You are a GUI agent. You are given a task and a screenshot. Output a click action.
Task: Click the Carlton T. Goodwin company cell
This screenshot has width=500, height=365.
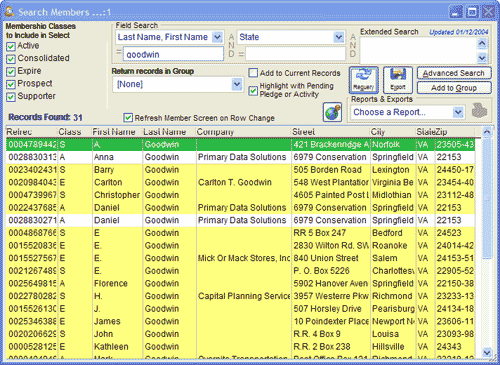[244, 182]
